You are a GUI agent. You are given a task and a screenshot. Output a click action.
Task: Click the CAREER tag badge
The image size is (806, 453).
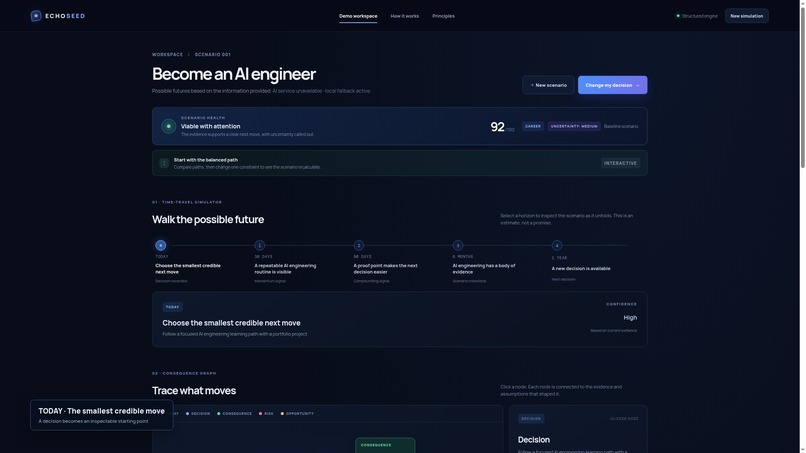coord(533,126)
